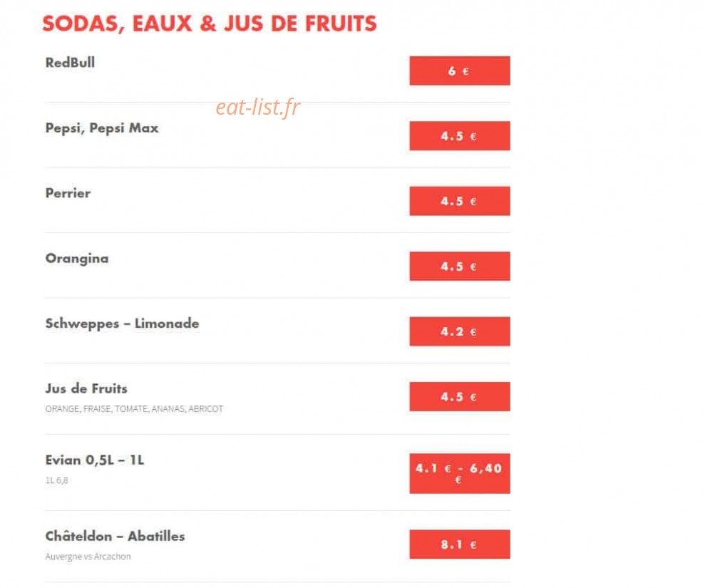Select the Schweppes 4.2 € price button
705x588 pixels.
[x=460, y=331]
